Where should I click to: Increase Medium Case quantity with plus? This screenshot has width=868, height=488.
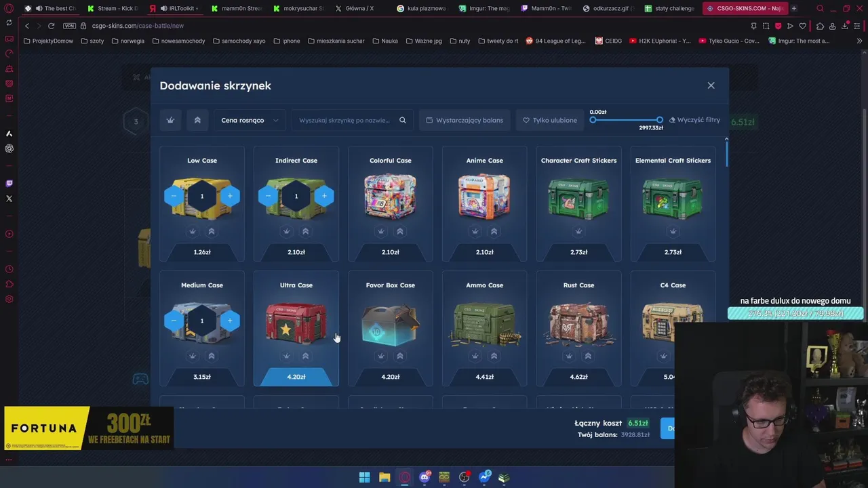pos(230,321)
